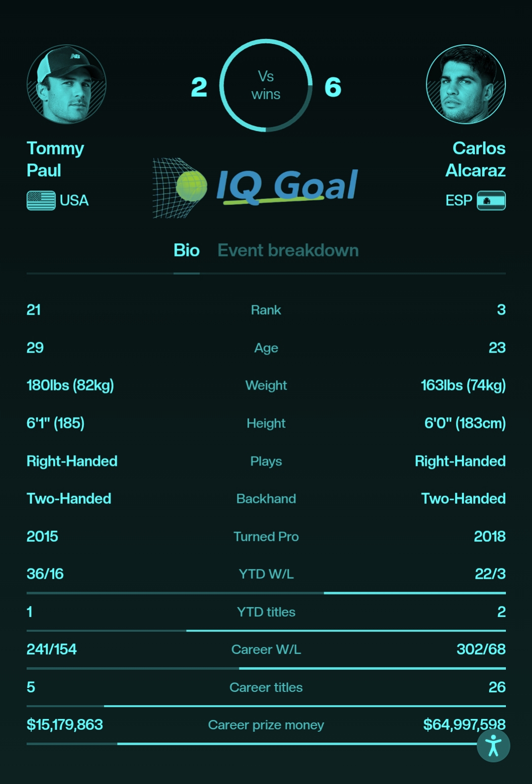Open the accessibility options icon
The height and width of the screenshot is (784, 532).
pyautogui.click(x=493, y=746)
